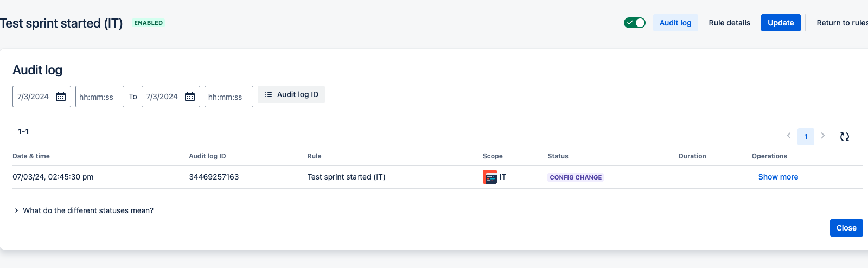The height and width of the screenshot is (268, 868).
Task: Click the Rule column header
Action: pos(314,156)
